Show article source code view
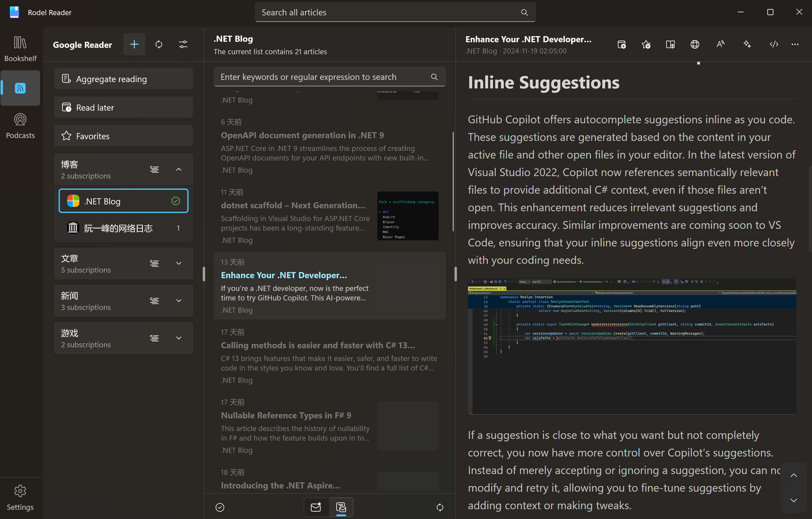 coord(774,44)
